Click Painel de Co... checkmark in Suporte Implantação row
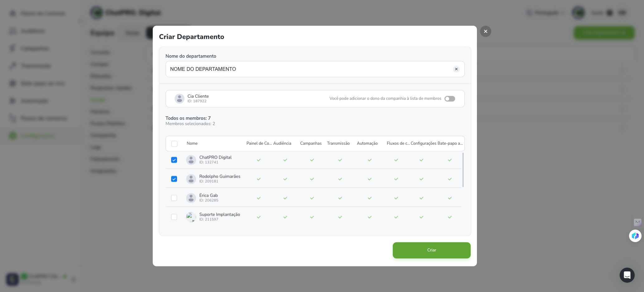The image size is (644, 292). (x=259, y=217)
